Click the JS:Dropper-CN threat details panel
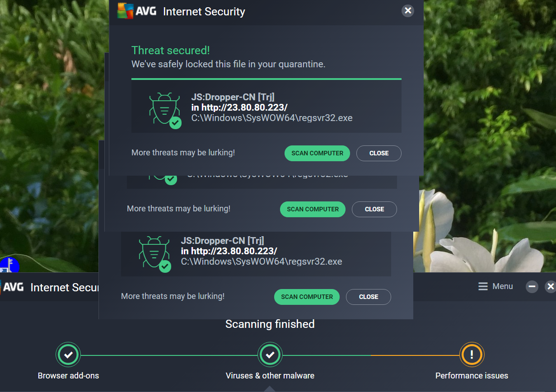 266,107
